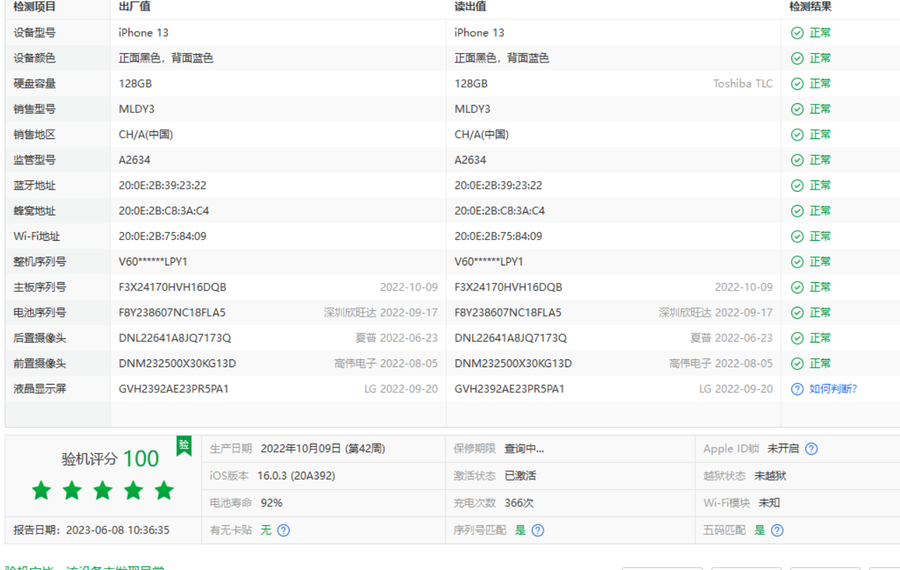Screen dimensions: 900x570
Task: Click the green check icon for 前置摄像头 row
Action: tap(797, 363)
